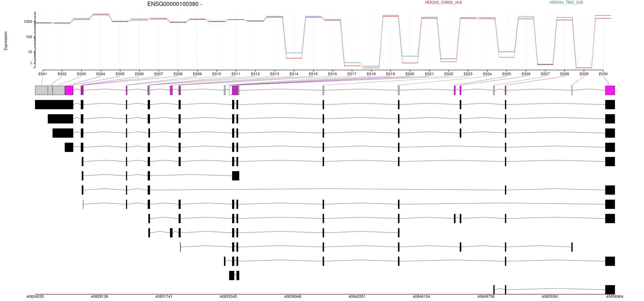
Task: Click genomic coordinate 40831741
Action: [164, 297]
